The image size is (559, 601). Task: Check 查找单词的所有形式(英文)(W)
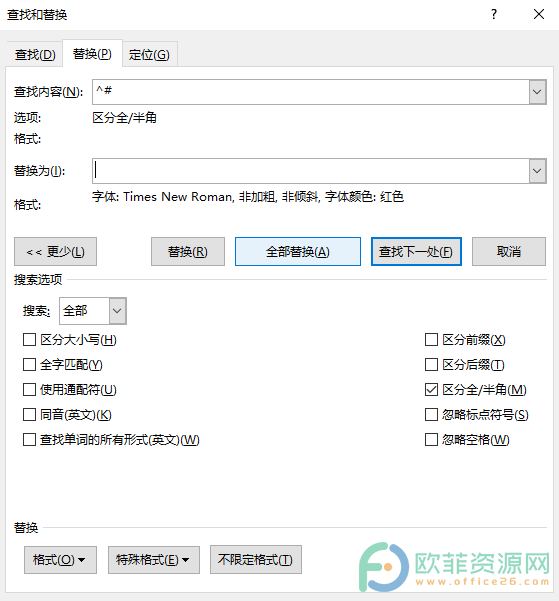point(30,440)
